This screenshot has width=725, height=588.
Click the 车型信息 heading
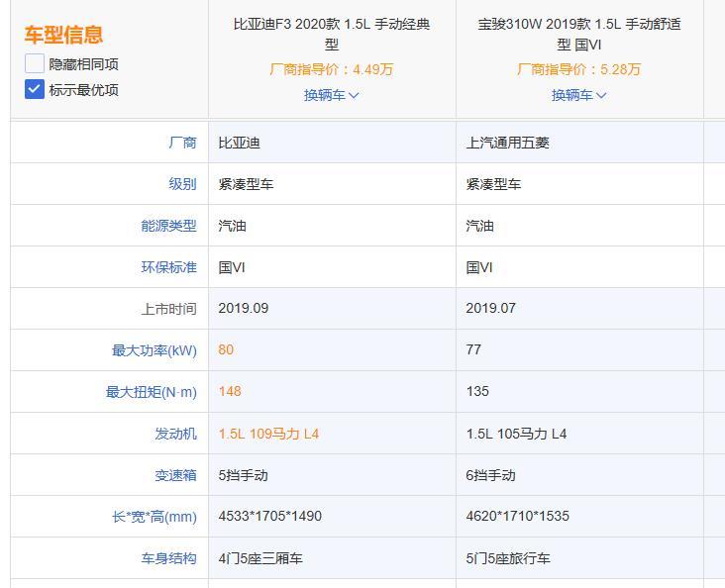coord(63,35)
